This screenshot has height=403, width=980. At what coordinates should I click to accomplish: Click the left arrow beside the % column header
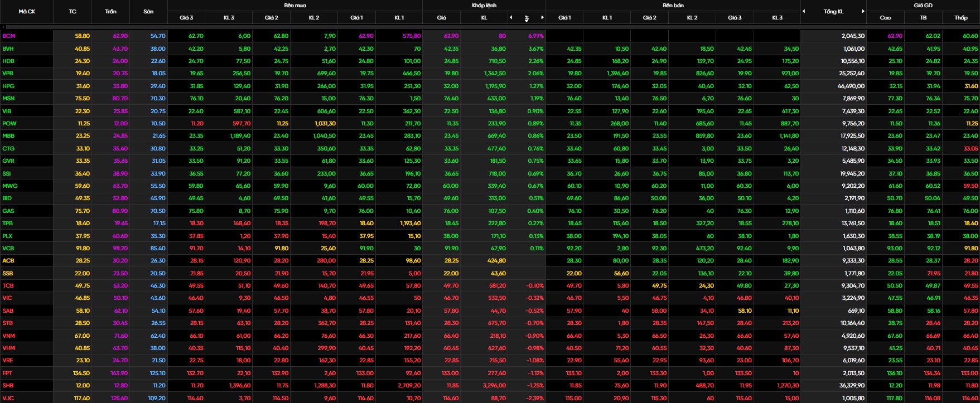pyautogui.click(x=511, y=18)
